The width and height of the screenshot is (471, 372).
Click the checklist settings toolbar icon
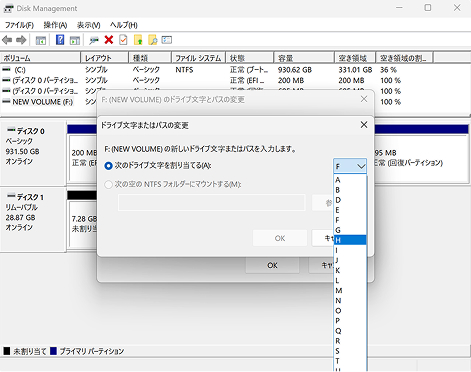[167, 40]
